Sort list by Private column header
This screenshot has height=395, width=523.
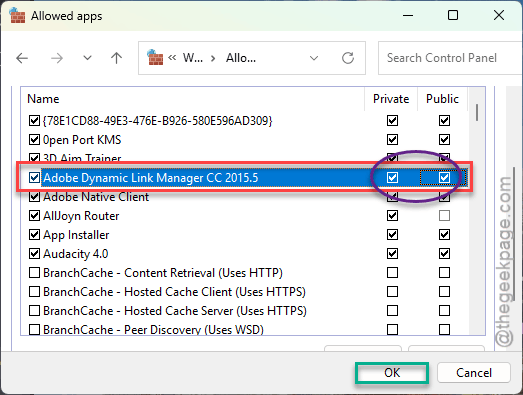coord(391,99)
